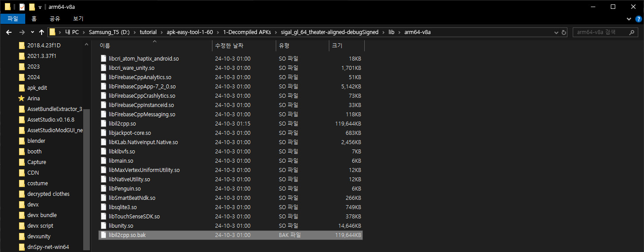The height and width of the screenshot is (252, 644).
Task: Navigate to apk-easy-tool-1-60 in breadcrumb
Action: [189, 32]
